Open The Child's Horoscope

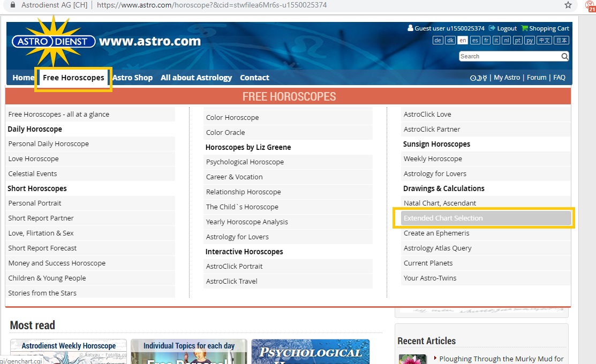click(288, 207)
